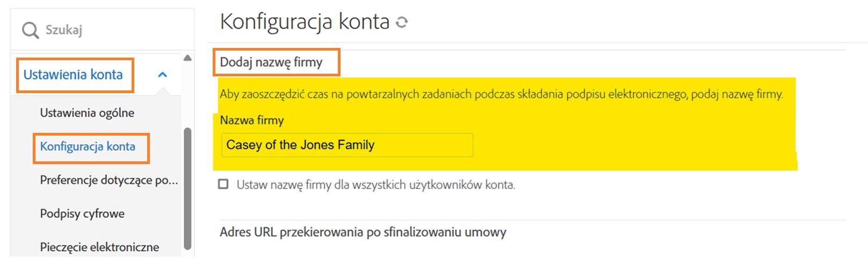Click the refresh icon beside Konfiguracja konta title
868x276 pixels.
pos(402,23)
